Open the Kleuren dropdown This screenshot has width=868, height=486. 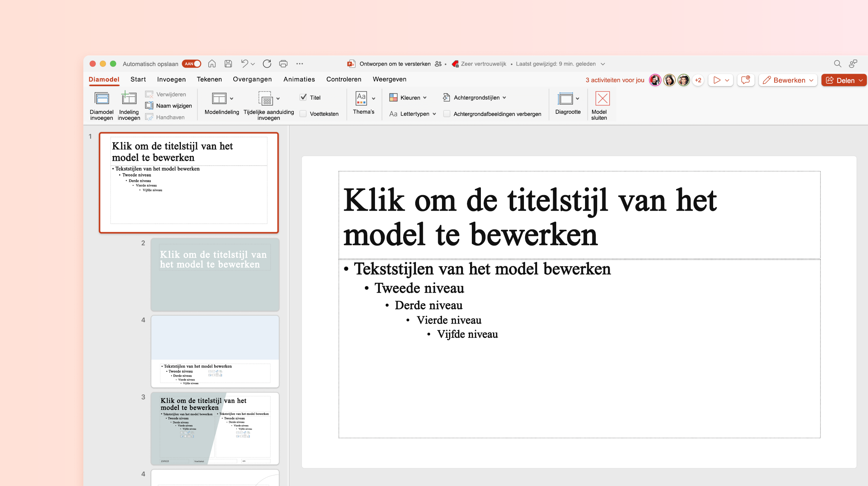click(x=408, y=98)
